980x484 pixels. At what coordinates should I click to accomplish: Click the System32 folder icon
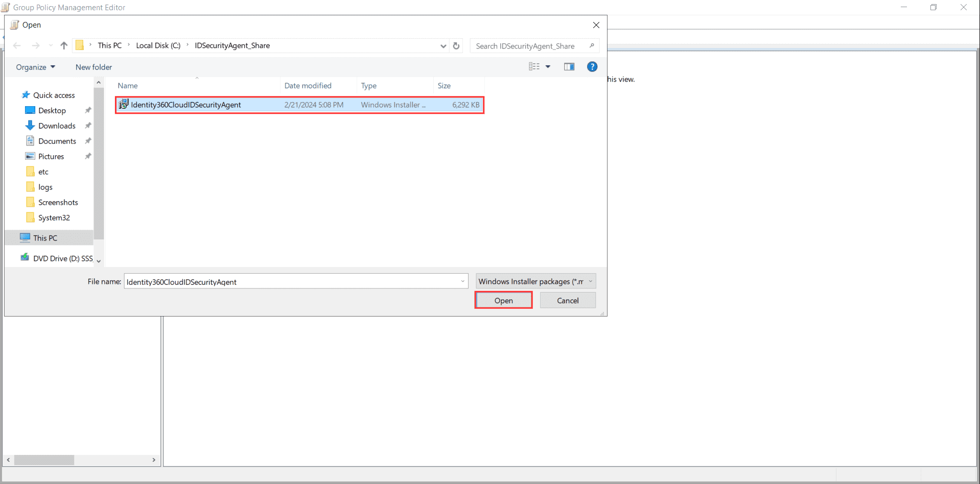coord(30,217)
